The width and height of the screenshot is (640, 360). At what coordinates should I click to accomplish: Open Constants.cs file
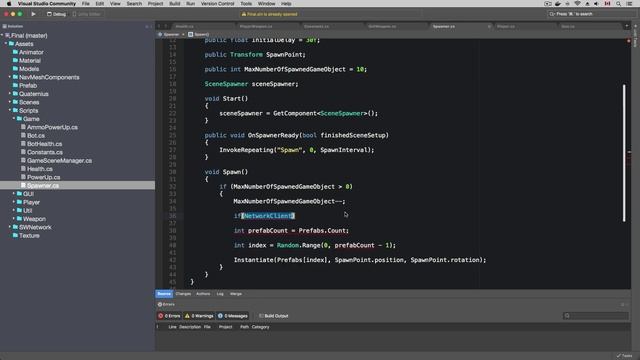tap(45, 152)
